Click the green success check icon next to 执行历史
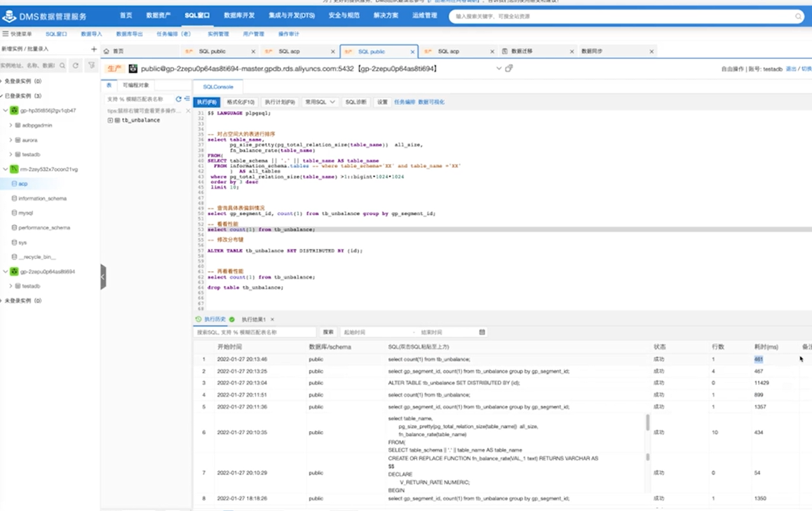The width and height of the screenshot is (812, 511). [232, 319]
